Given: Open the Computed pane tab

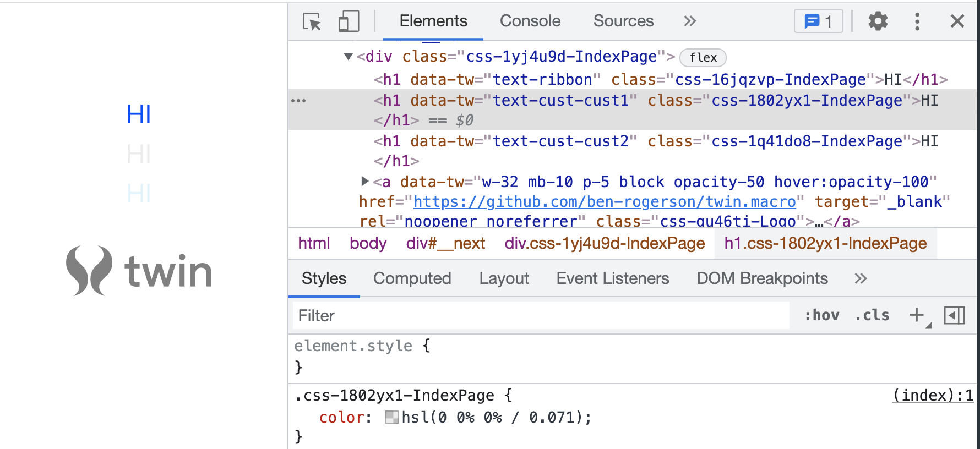Looking at the screenshot, I should 412,278.
